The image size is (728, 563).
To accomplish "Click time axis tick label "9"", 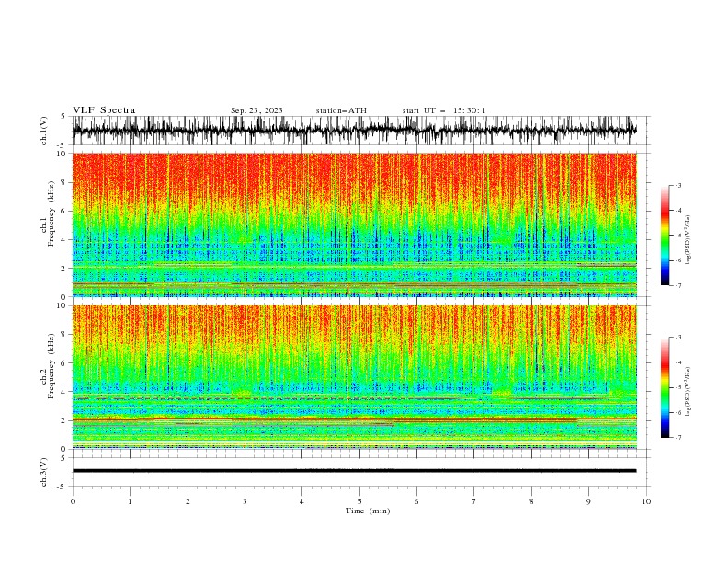I will point(588,501).
